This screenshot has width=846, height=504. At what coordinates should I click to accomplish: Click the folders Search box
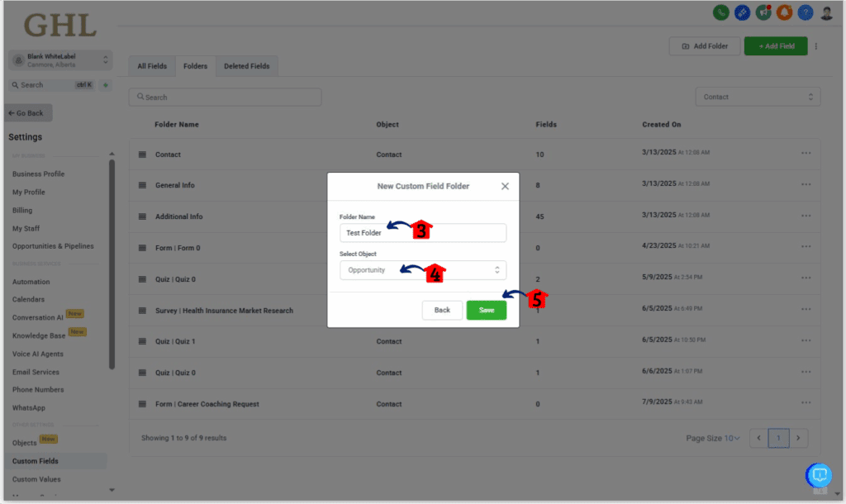tap(225, 97)
